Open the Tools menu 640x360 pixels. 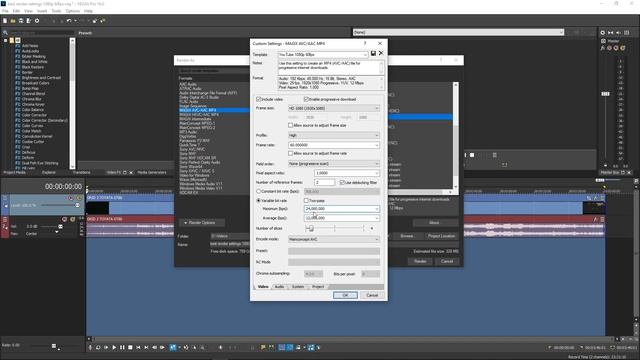56,11
